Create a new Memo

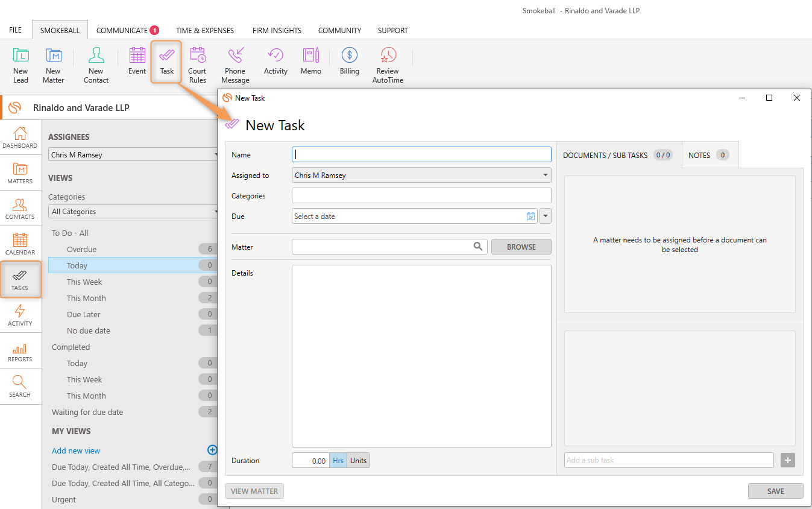(x=311, y=61)
